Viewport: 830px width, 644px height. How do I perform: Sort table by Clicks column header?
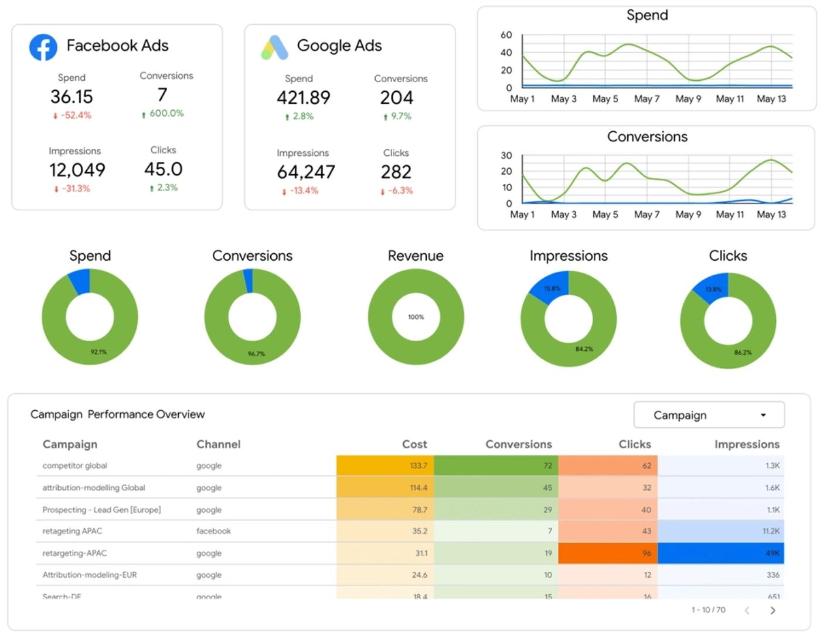click(x=635, y=444)
